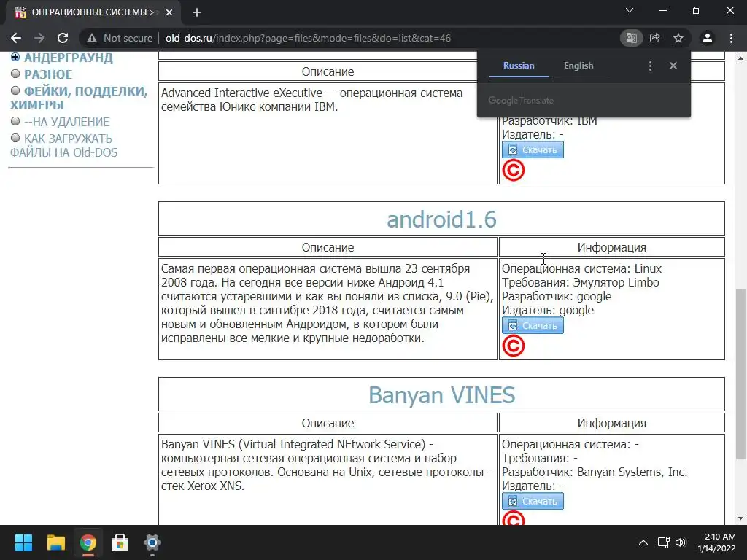Click the Google Translate icon in address bar
The height and width of the screenshot is (560, 747).
tap(631, 38)
